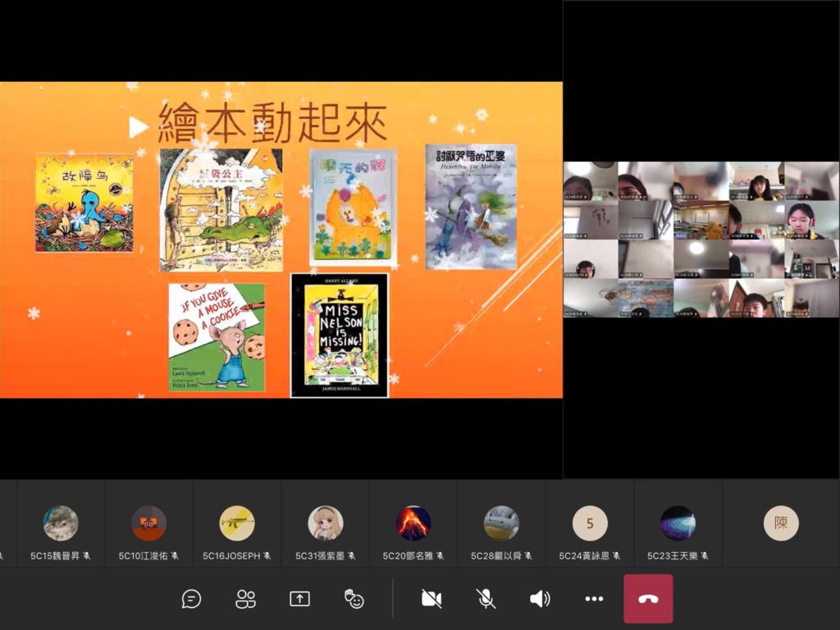840x630 pixels.
Task: Tap the '5' initial avatar of 5C24黃詠恩
Action: click(x=590, y=523)
